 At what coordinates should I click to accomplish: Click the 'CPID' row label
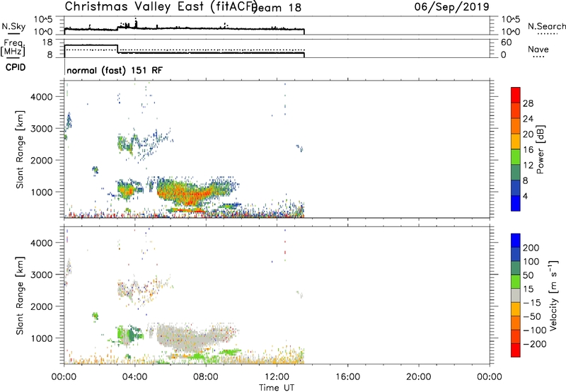point(16,67)
